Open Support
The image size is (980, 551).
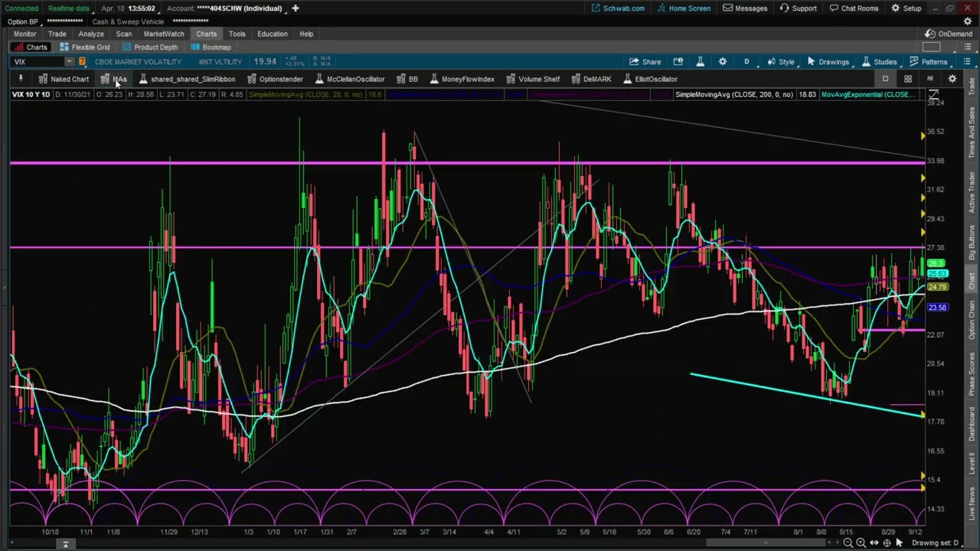tap(798, 8)
